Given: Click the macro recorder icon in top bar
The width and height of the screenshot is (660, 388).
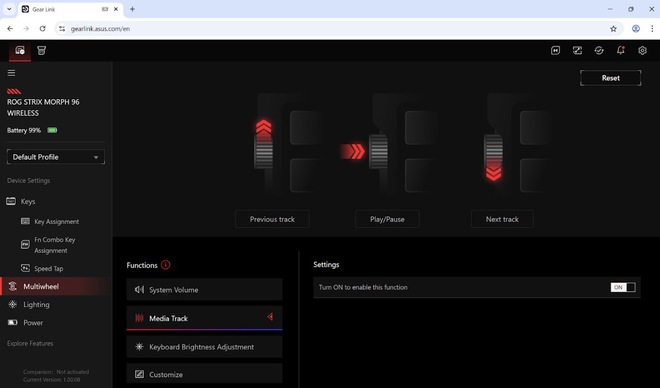Looking at the screenshot, I should (x=555, y=50).
